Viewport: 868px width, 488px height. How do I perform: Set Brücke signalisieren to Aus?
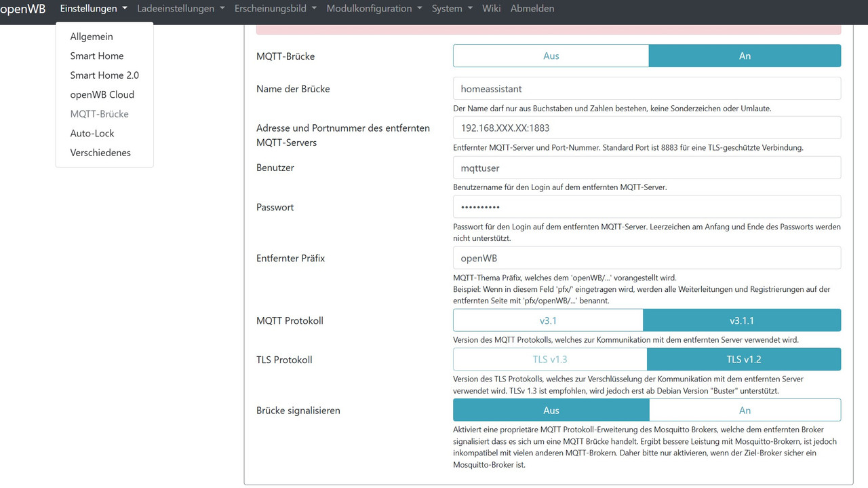(551, 410)
